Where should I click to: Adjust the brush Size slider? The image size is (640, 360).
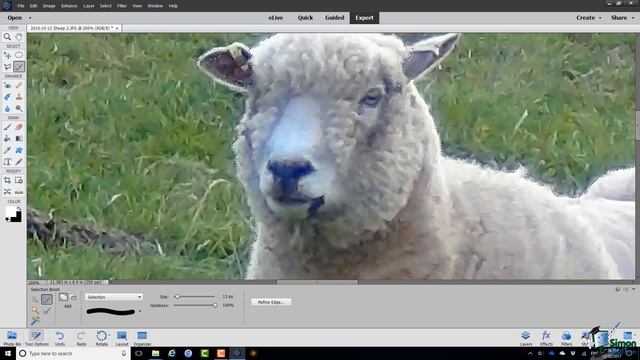pyautogui.click(x=195, y=297)
